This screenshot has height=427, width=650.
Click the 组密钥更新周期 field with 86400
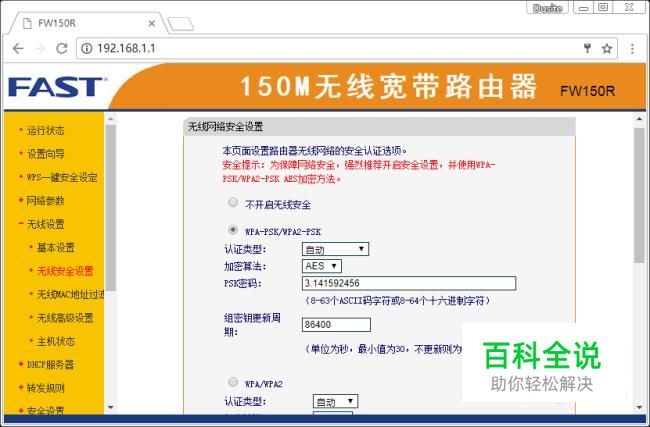click(336, 325)
